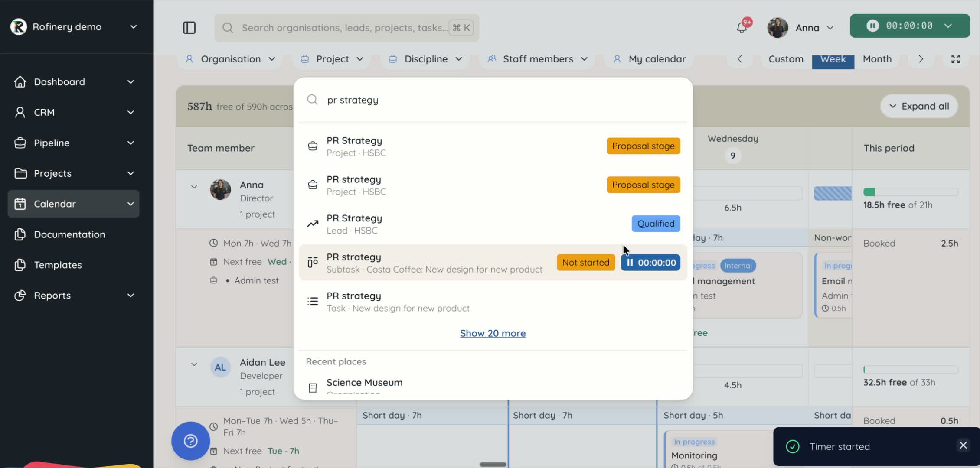Click the Reports pie chart icon

(20, 296)
